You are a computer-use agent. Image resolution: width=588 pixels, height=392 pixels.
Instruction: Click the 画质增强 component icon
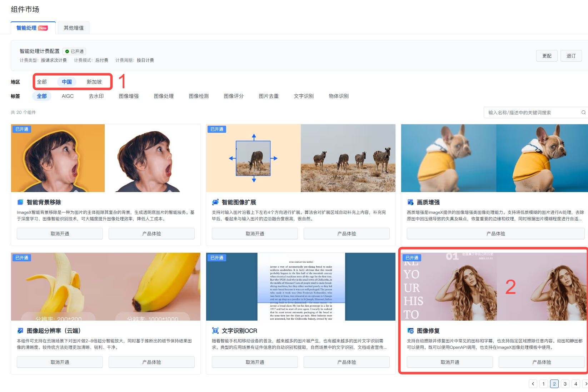coord(410,202)
